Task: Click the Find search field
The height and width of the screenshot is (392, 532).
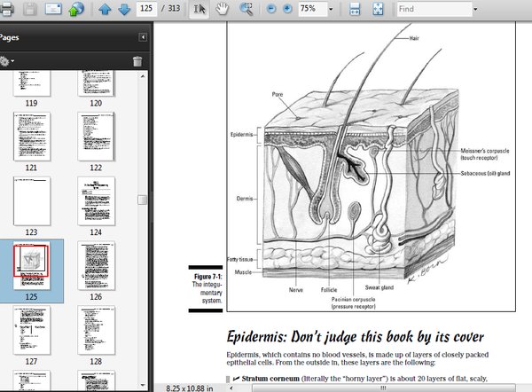Action: point(434,9)
